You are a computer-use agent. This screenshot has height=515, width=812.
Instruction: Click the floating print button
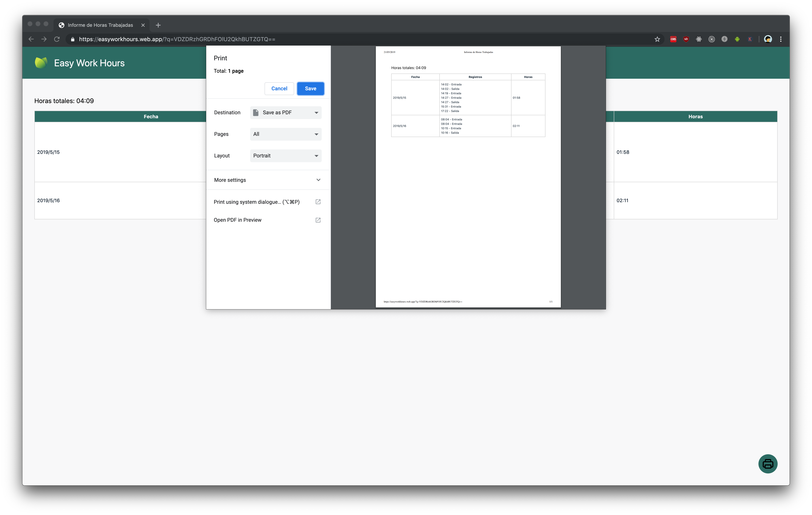pos(767,464)
